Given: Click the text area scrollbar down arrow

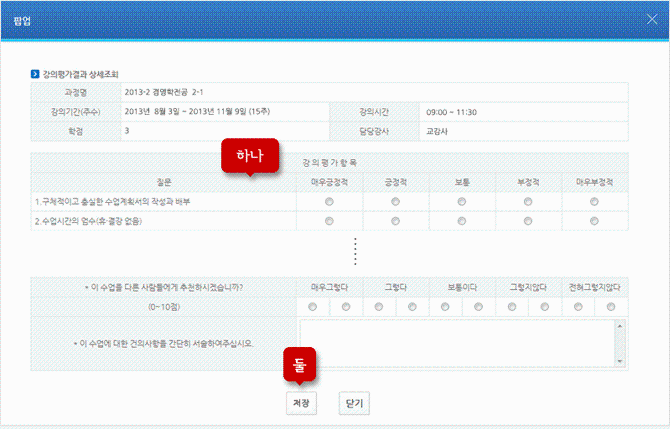Looking at the screenshot, I should (619, 360).
